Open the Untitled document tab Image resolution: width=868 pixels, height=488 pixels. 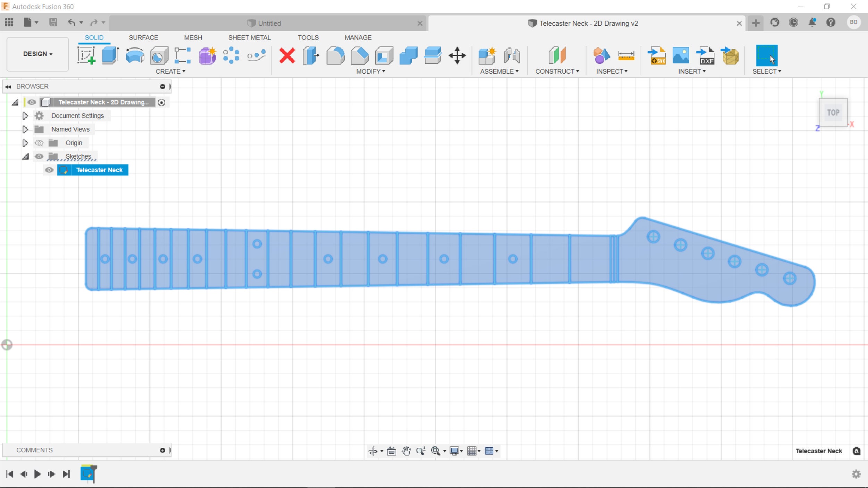click(270, 23)
